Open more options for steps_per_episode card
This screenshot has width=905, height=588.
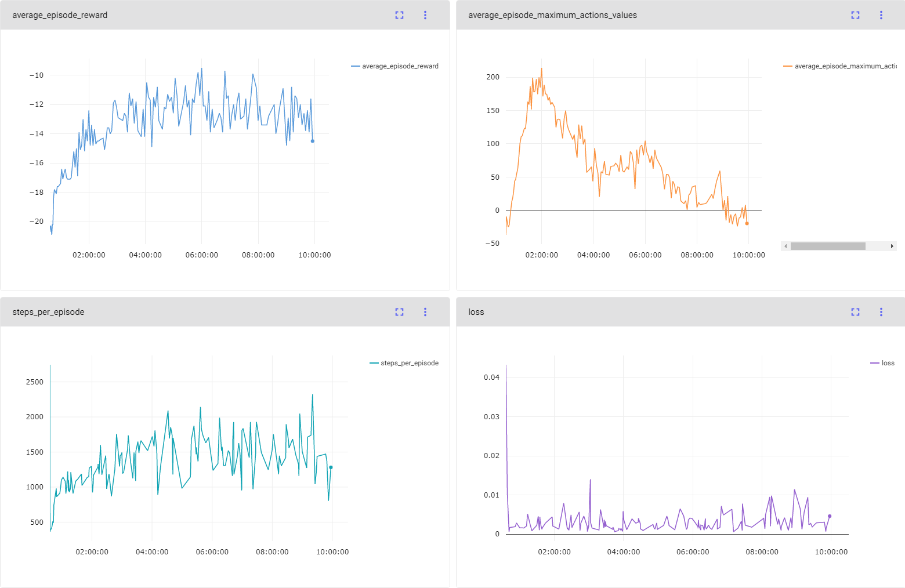[x=425, y=312]
